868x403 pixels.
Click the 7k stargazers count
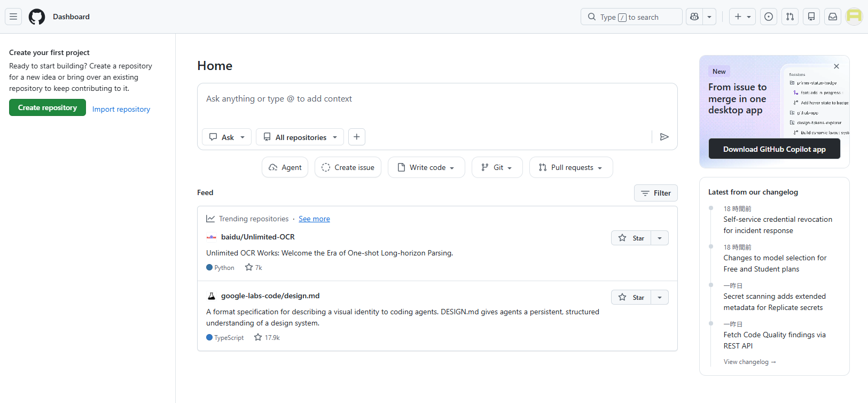(x=254, y=267)
